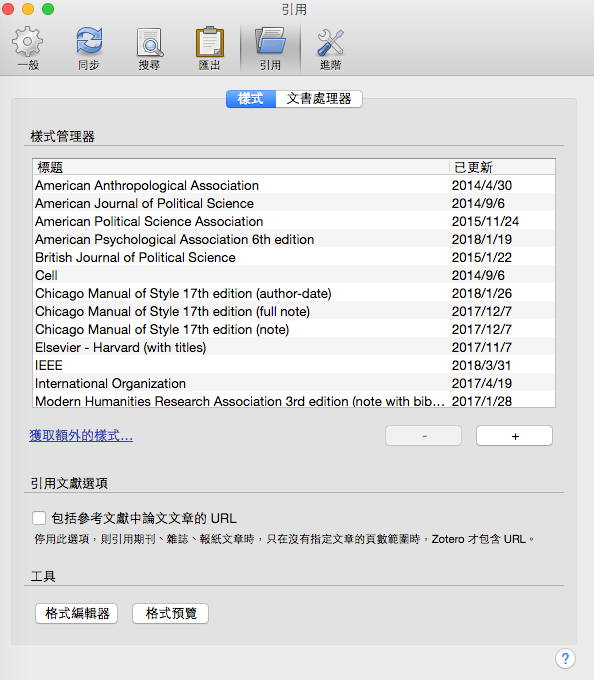Switch to the 樣式 (Styles) tab
This screenshot has width=594, height=680.
(251, 99)
